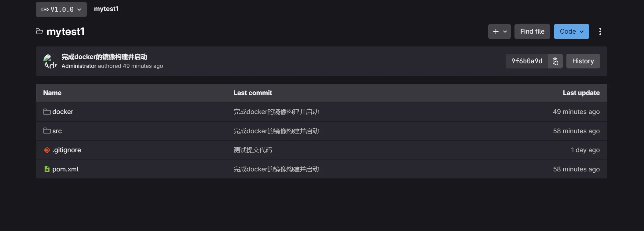Click the .gitignore git file icon

47,150
